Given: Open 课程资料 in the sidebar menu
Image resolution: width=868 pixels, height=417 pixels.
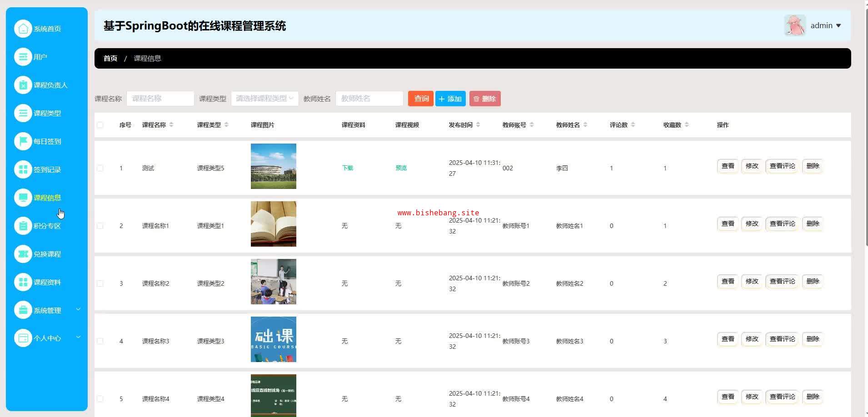Looking at the screenshot, I should pos(47,282).
